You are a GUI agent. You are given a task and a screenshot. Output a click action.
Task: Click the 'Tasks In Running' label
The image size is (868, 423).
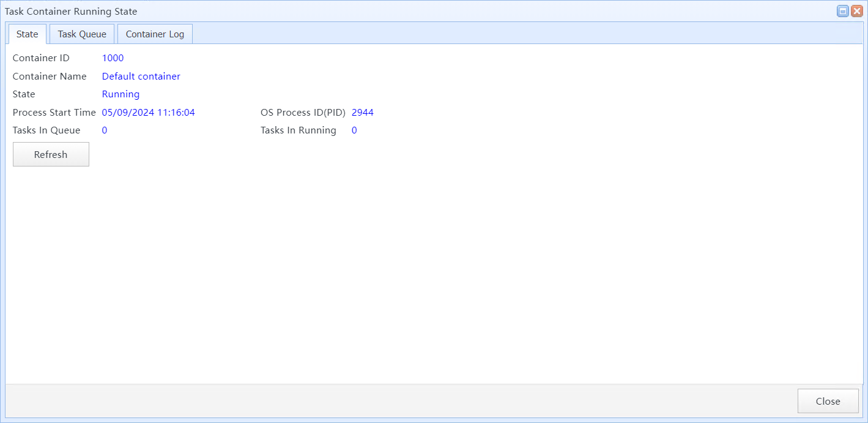298,130
